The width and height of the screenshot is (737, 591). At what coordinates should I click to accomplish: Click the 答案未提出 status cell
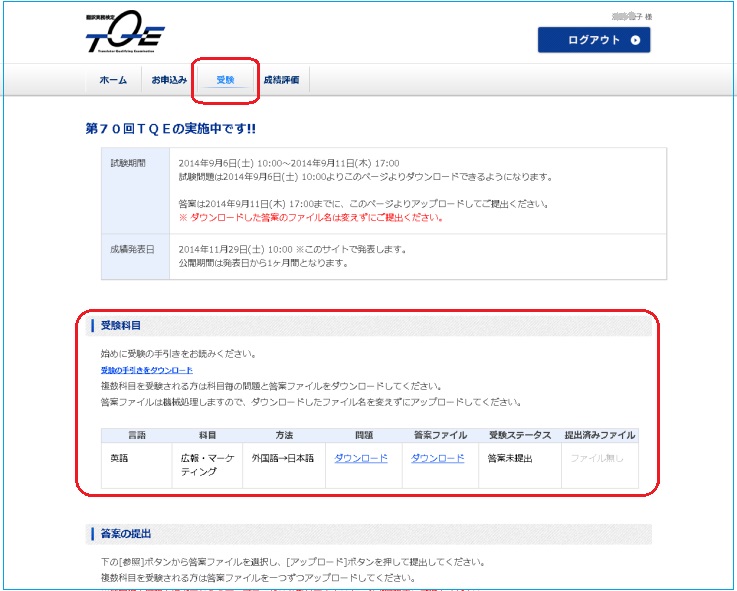(520, 465)
